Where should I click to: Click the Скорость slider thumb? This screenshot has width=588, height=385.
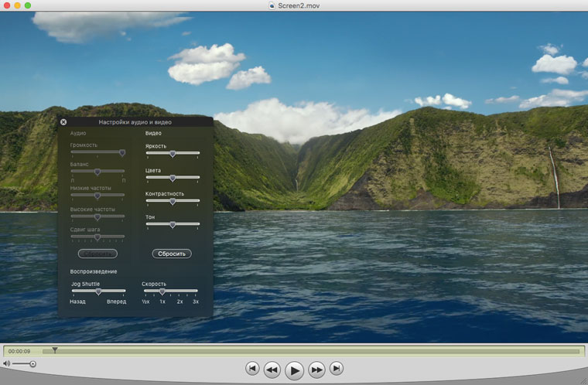click(162, 291)
